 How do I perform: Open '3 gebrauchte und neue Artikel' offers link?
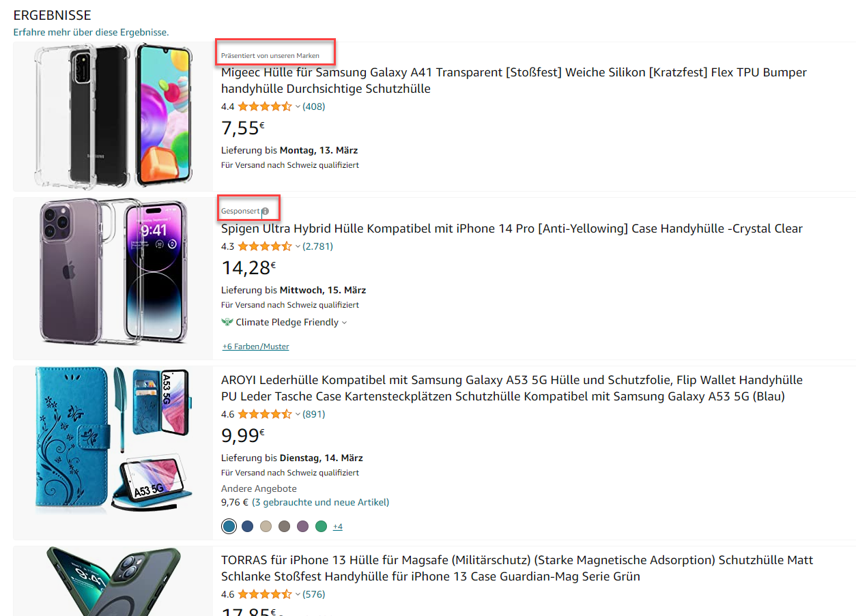(321, 502)
